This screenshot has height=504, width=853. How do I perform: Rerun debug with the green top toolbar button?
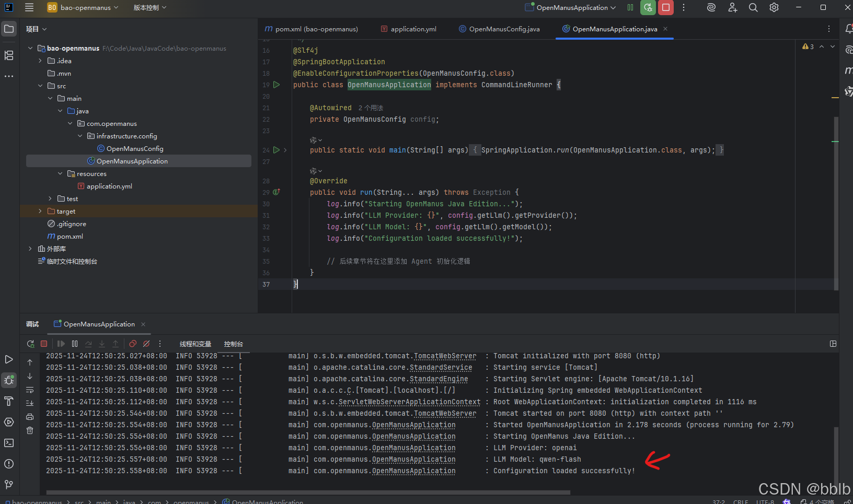(648, 7)
